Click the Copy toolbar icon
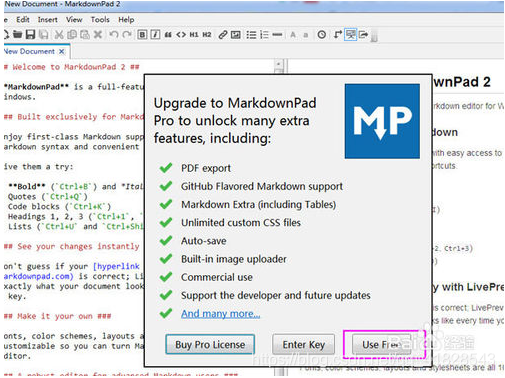Screen dimensions: 505x378 72,35
